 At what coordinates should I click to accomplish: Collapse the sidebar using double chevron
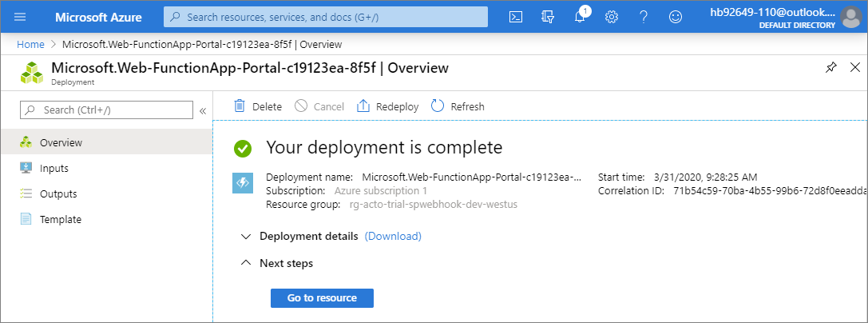[x=203, y=110]
